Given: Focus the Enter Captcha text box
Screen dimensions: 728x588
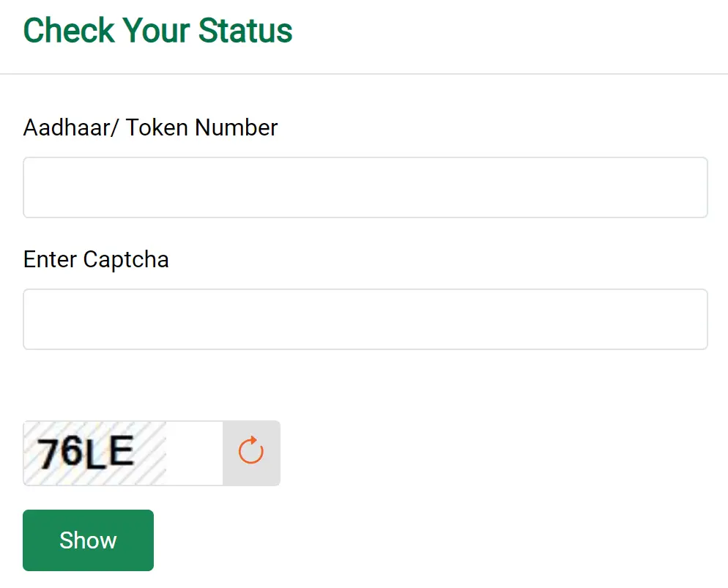Looking at the screenshot, I should coord(365,319).
